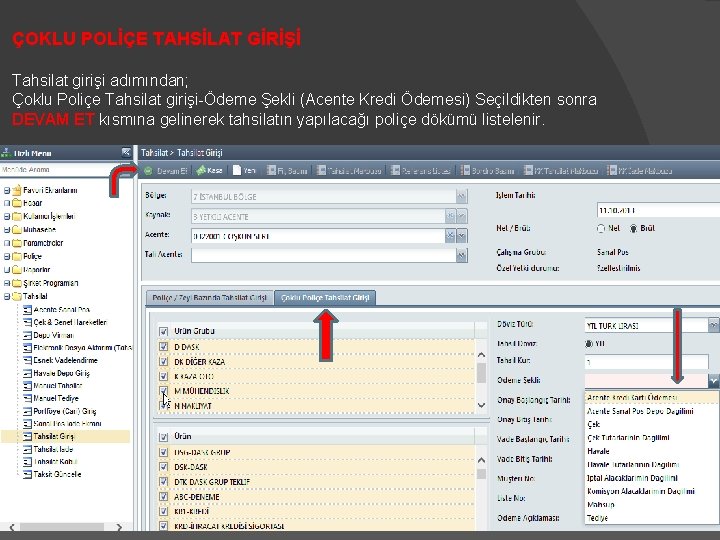This screenshot has width=720, height=540.
Task: Toggle the Ürün Grubu header checkbox
Action: click(x=163, y=331)
